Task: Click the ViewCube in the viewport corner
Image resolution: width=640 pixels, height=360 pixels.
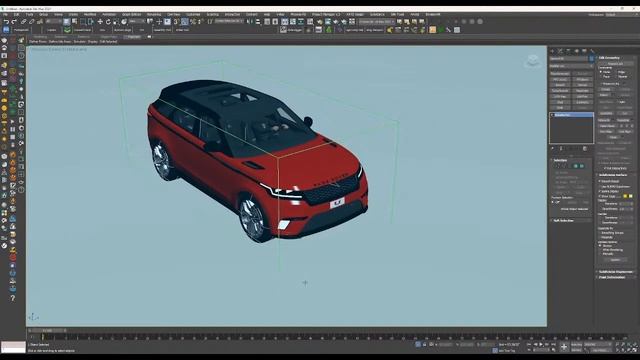Action: click(x=533, y=61)
